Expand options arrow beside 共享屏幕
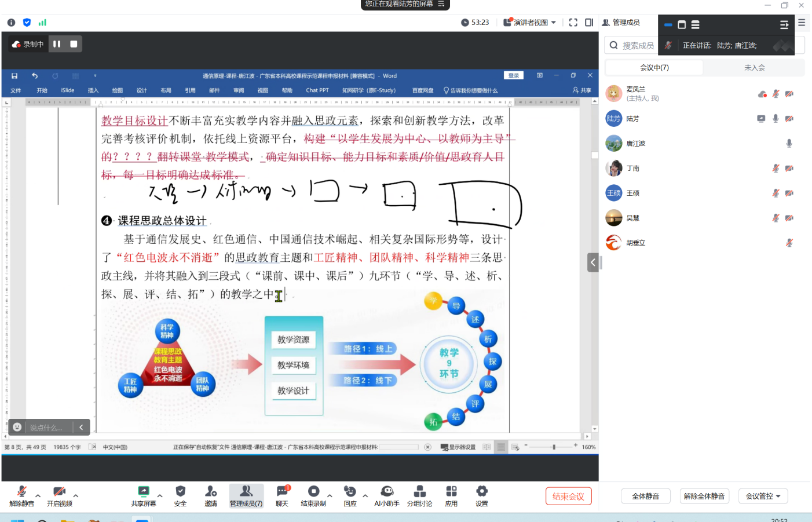This screenshot has height=522, width=812. coord(160,496)
